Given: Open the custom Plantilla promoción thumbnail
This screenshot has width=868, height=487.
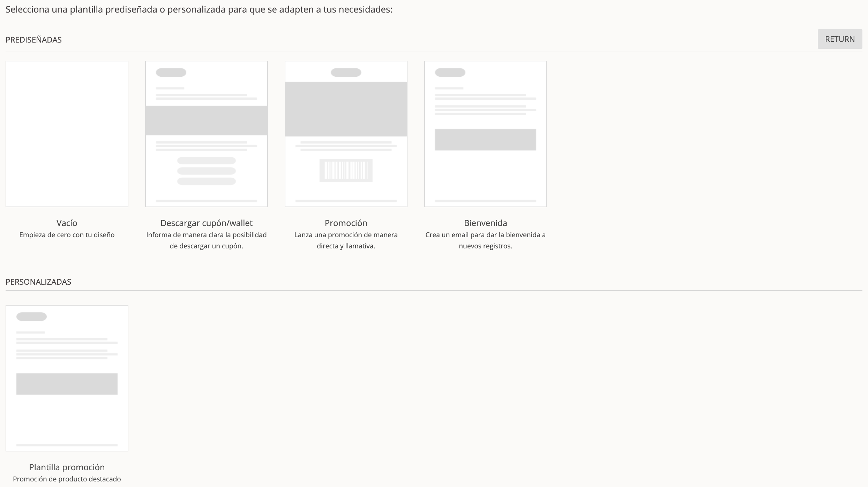Looking at the screenshot, I should 67,378.
